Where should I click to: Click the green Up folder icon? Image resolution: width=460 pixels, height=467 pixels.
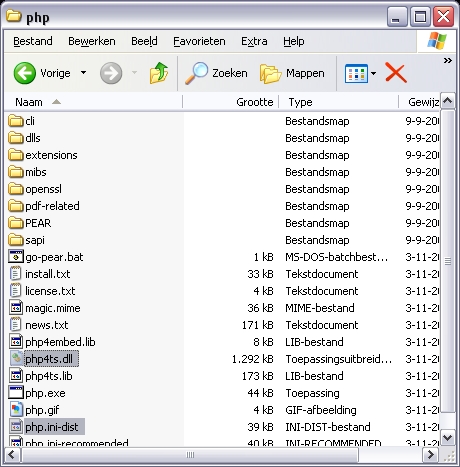[x=159, y=73]
